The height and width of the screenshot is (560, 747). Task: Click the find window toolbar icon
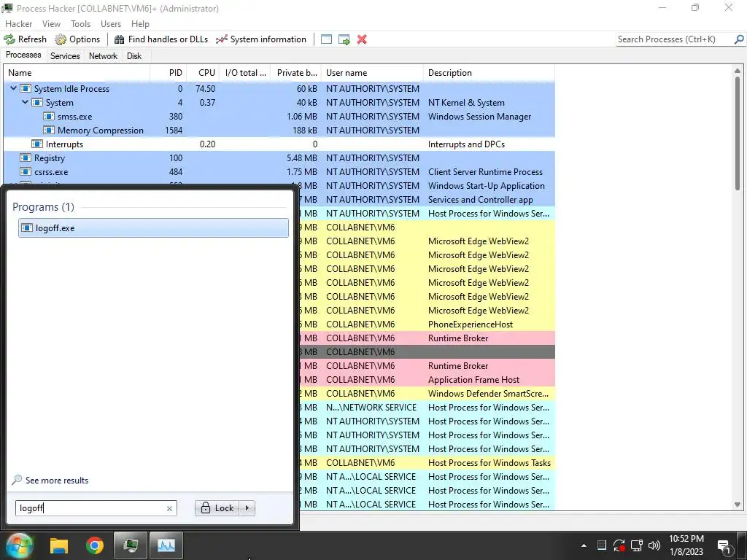(326, 39)
